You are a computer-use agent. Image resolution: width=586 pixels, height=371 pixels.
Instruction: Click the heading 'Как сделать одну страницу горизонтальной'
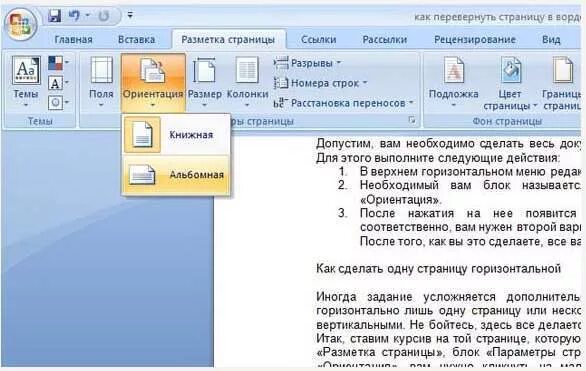438,269
